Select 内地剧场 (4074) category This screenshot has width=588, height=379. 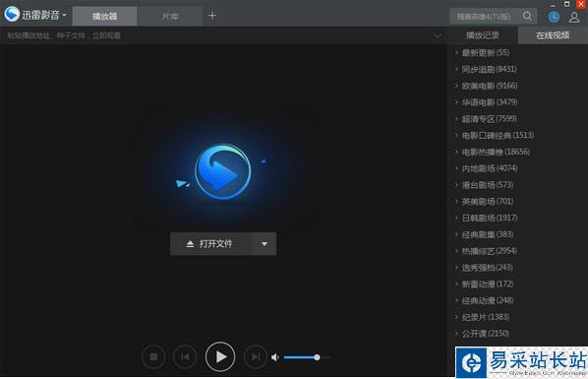(490, 168)
